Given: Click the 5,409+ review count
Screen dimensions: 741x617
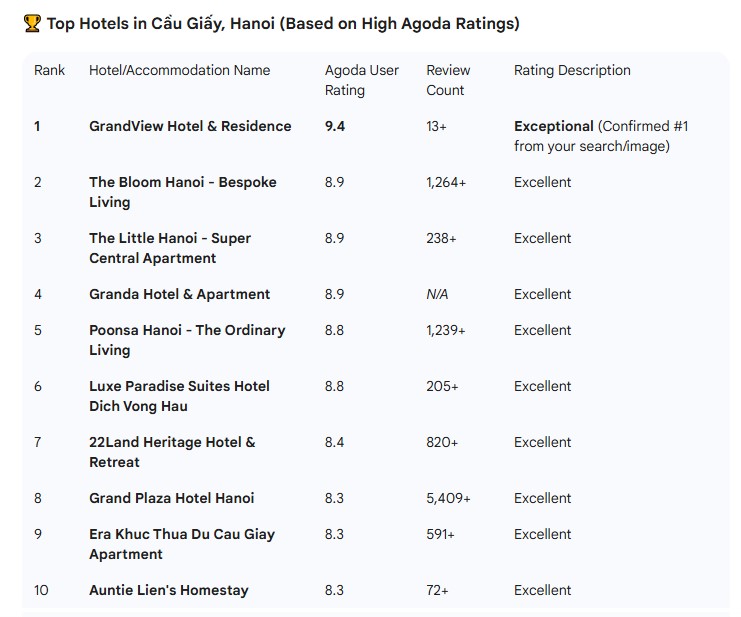Looking at the screenshot, I should [448, 498].
